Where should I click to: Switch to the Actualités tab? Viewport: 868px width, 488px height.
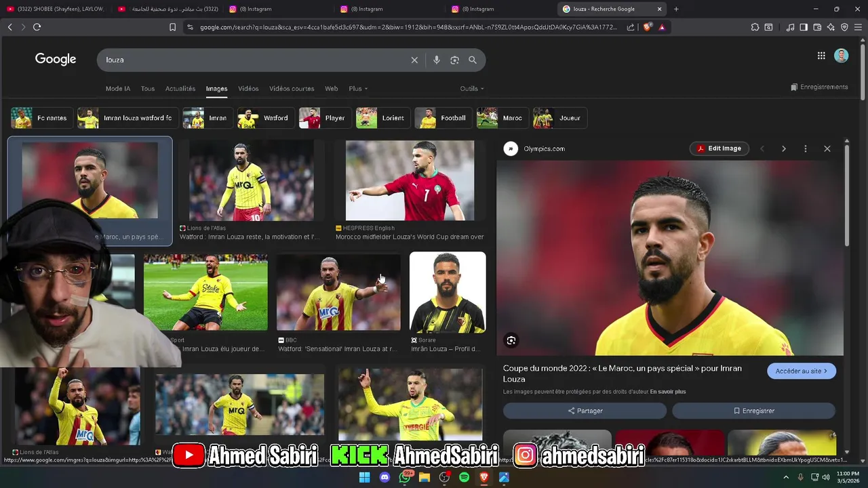point(180,89)
